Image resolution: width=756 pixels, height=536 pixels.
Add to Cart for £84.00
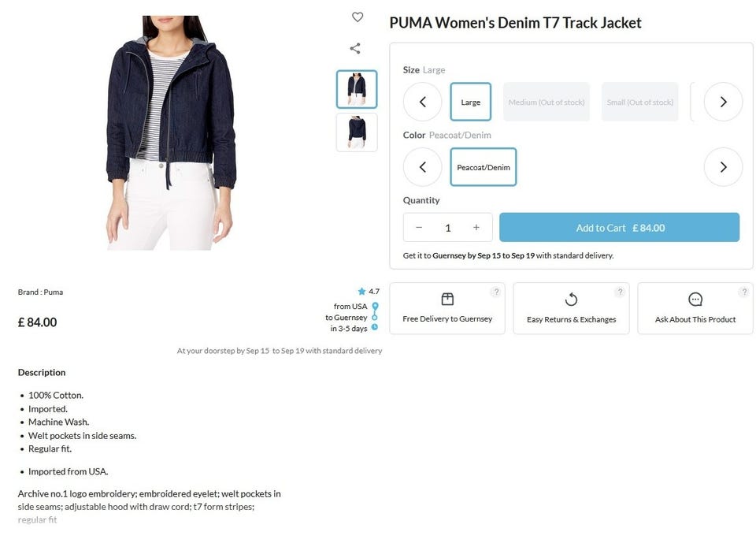[620, 227]
